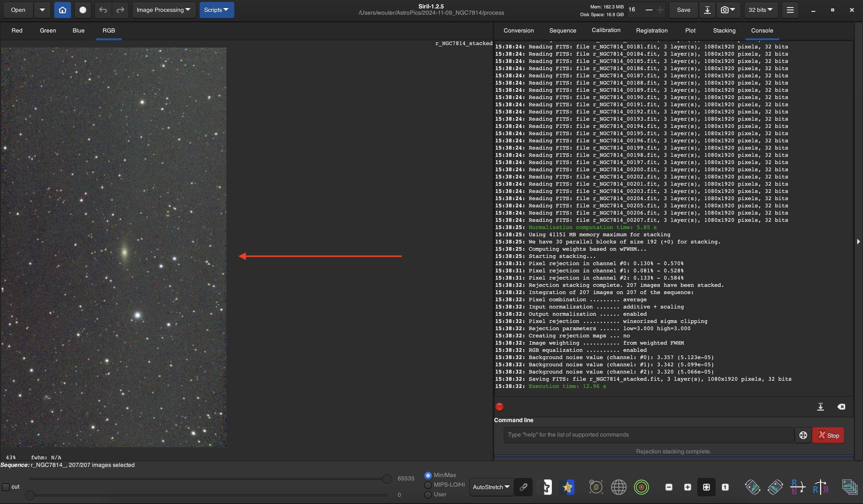Viewport: 863px width, 504px height.
Task: Click the take snapshot camera icon
Action: click(724, 10)
